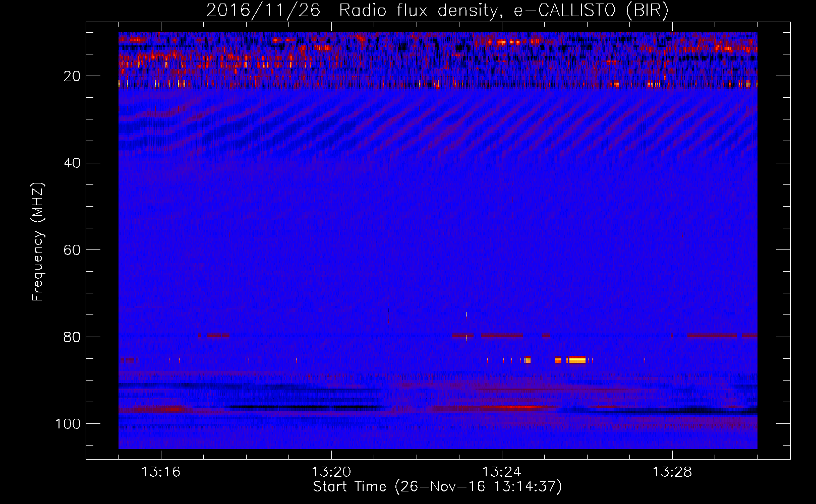Click the plot title mentioning e-CALLISTO (BIR)

point(437,10)
